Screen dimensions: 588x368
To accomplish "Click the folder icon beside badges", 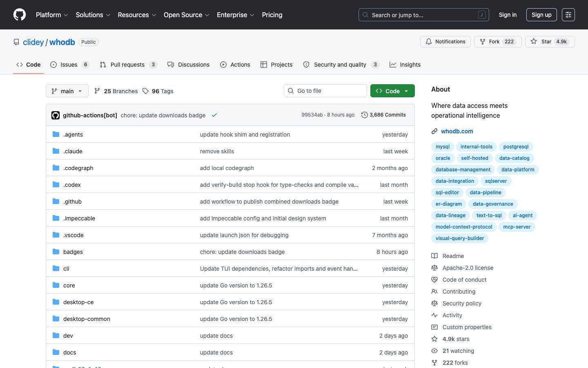I will tap(56, 251).
